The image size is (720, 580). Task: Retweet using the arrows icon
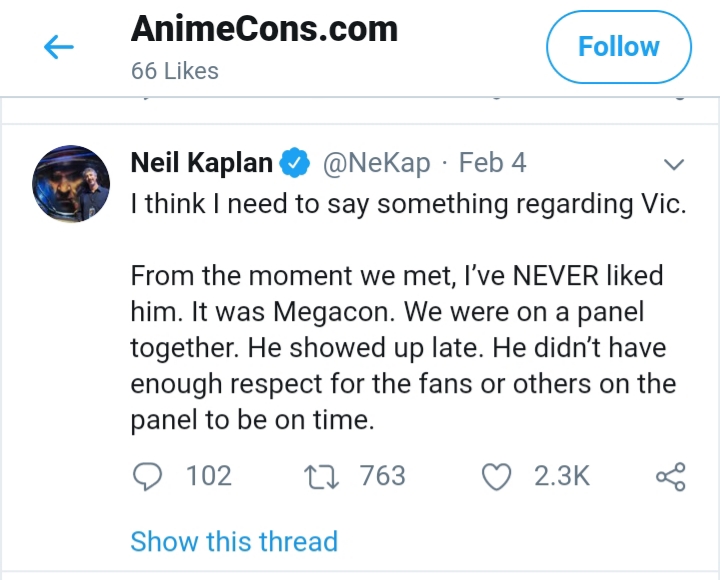coord(321,477)
